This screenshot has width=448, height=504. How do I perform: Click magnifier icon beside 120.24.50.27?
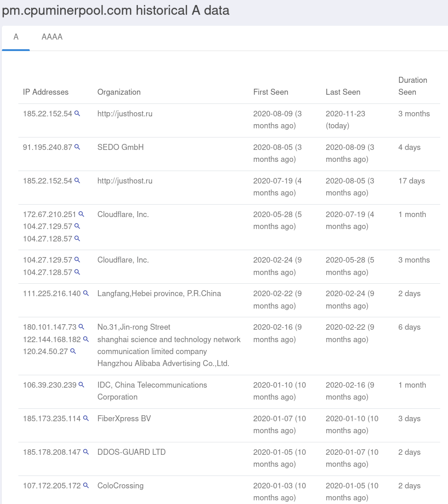(73, 351)
